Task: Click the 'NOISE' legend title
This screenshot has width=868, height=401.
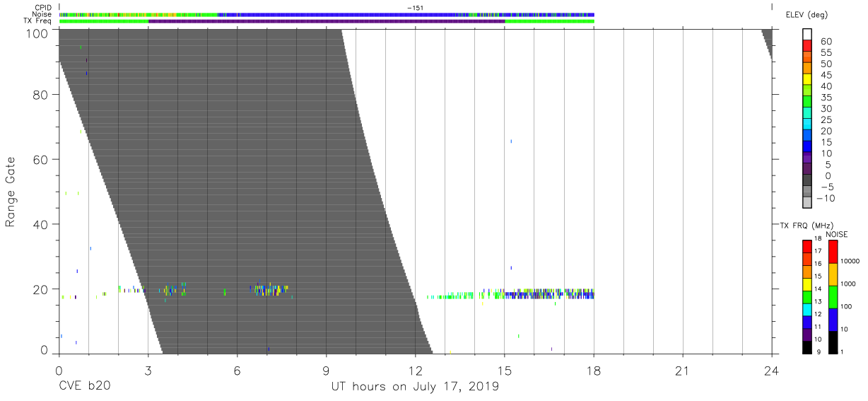Action: [837, 234]
